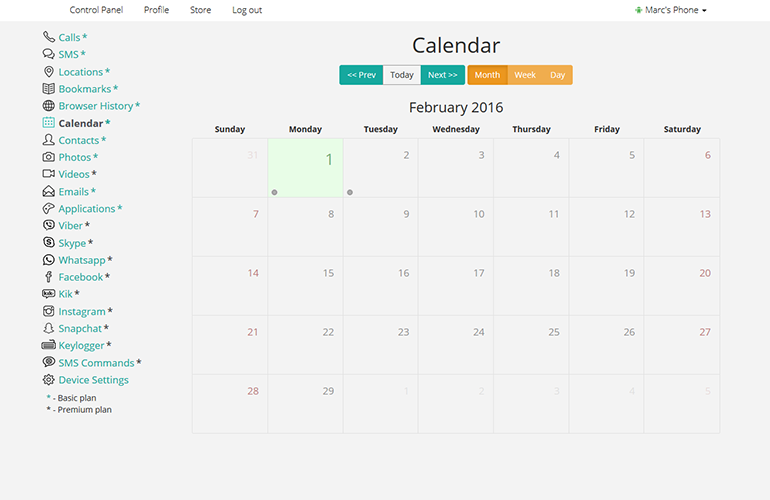
Task: Click the SMS Commands icon
Action: (x=49, y=362)
